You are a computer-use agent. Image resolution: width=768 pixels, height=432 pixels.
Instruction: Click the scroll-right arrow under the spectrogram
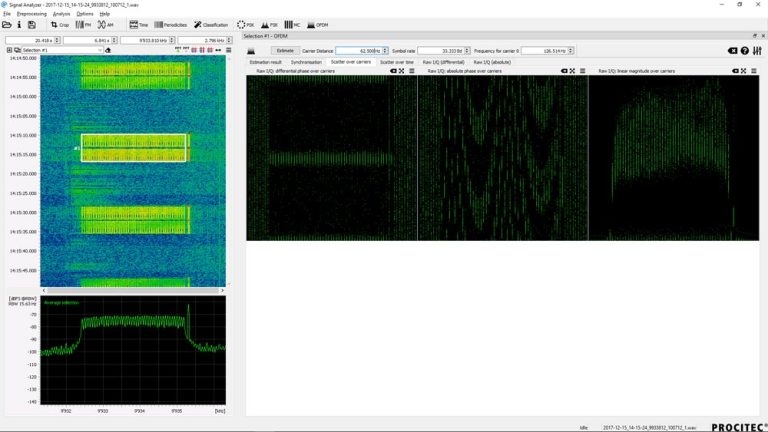tap(222, 290)
